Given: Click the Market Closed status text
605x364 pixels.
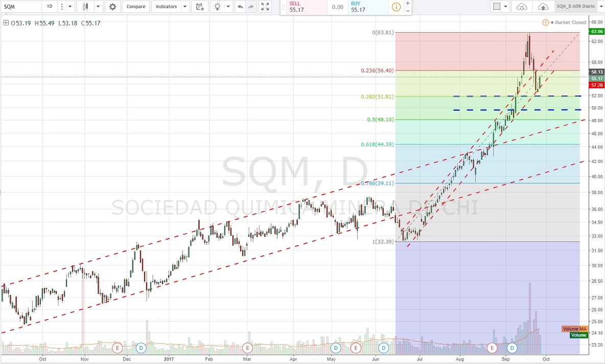Looking at the screenshot, I should coord(570,22).
